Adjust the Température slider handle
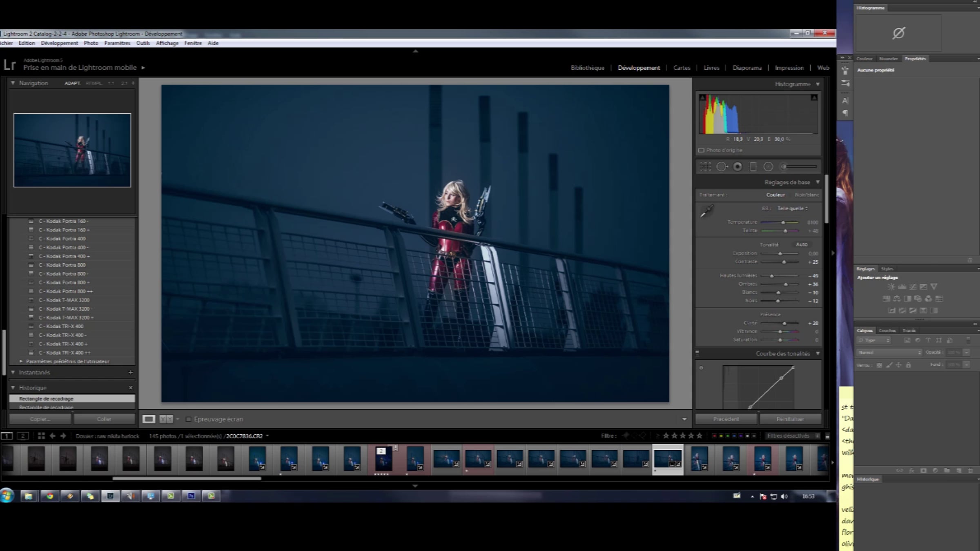The image size is (980, 551). (783, 222)
